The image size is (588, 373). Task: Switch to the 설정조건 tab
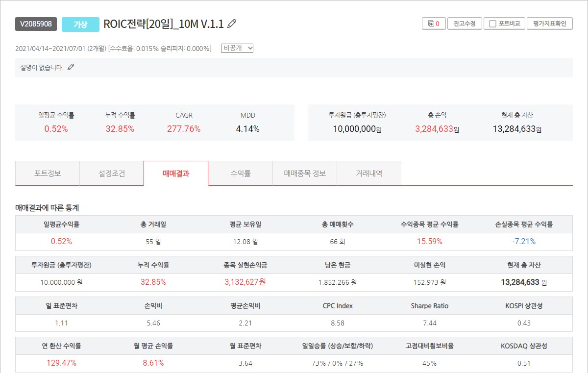112,173
